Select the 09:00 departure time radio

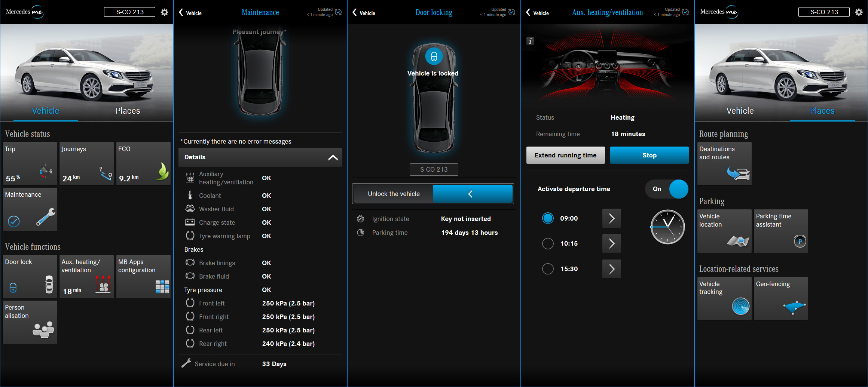548,218
